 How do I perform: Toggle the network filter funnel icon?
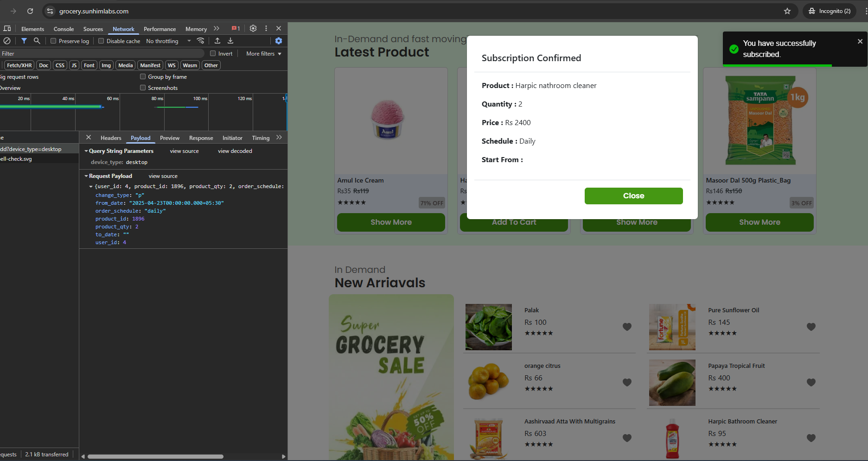[24, 41]
